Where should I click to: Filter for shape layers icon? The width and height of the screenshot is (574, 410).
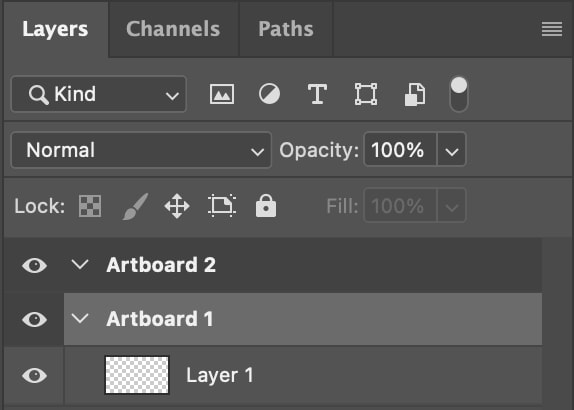click(x=366, y=94)
